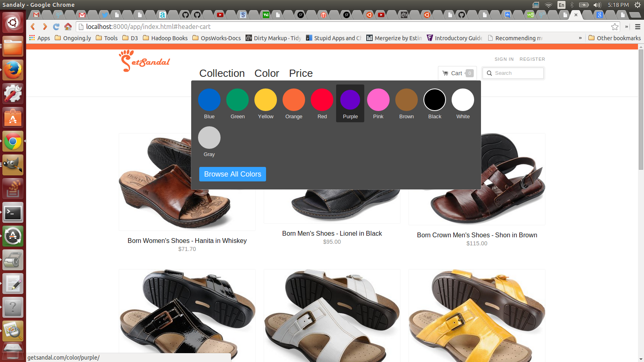Screen dimensions: 644x362
Task: Select the Black color swatch
Action: coord(435,100)
